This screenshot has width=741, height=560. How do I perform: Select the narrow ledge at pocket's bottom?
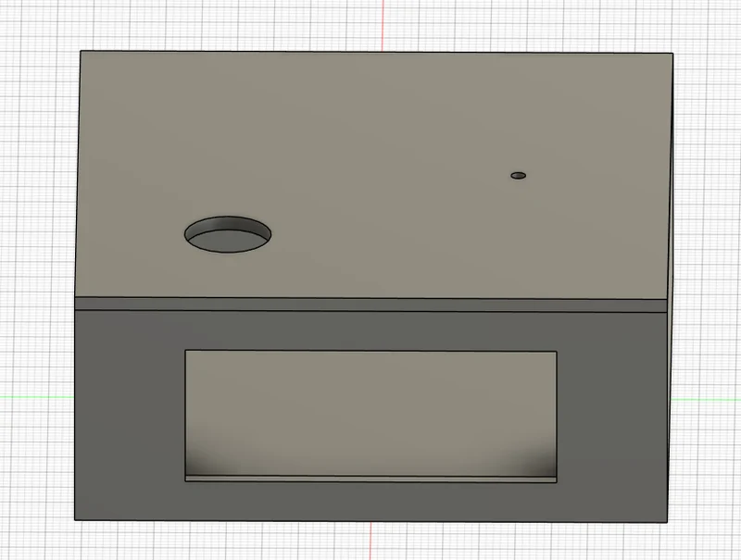[x=370, y=479]
